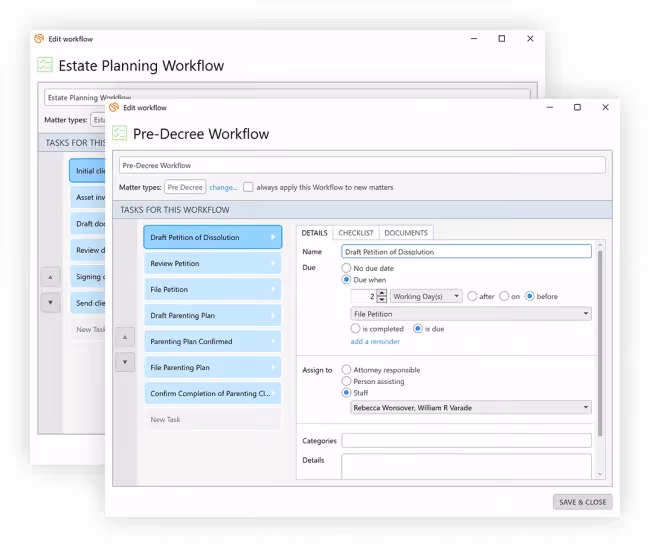650x547 pixels.
Task: Click the green checklist icon beside the Estate Planning Workflow heading
Action: [45, 65]
